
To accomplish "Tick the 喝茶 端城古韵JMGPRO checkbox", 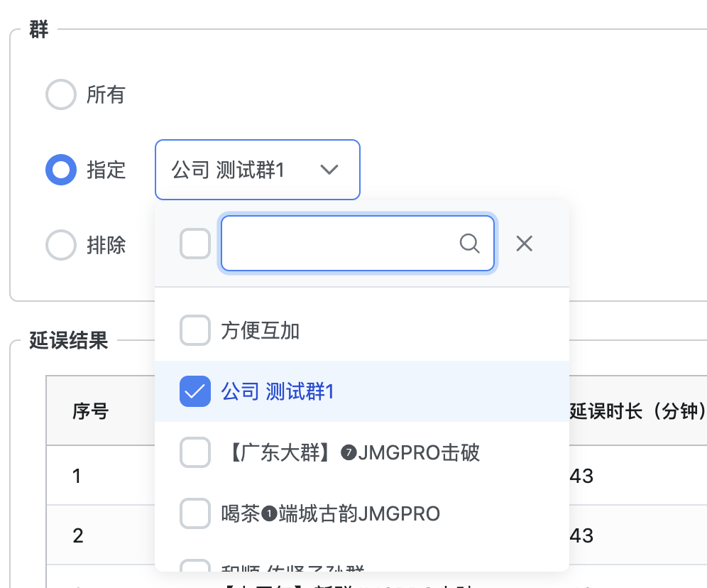I will pos(195,513).
